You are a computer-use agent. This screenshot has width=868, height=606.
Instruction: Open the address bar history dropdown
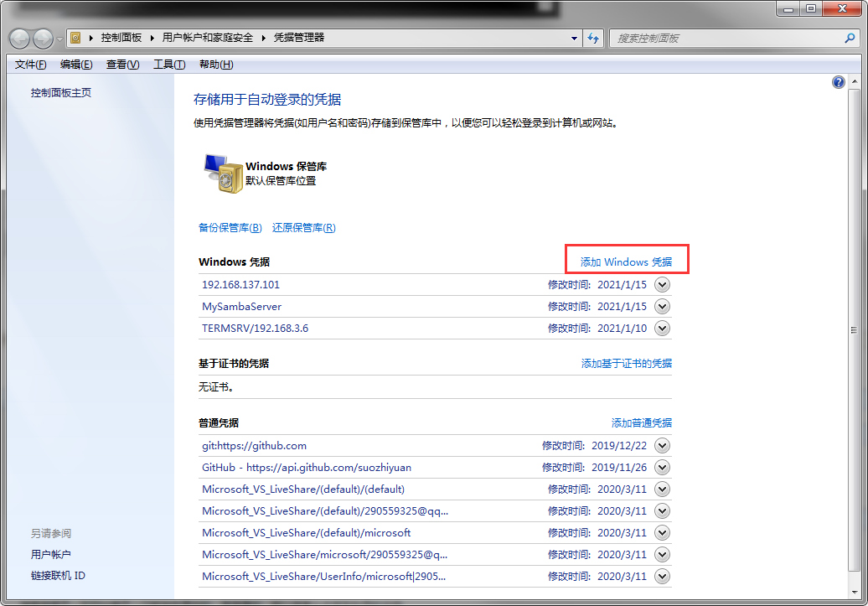[x=574, y=38]
